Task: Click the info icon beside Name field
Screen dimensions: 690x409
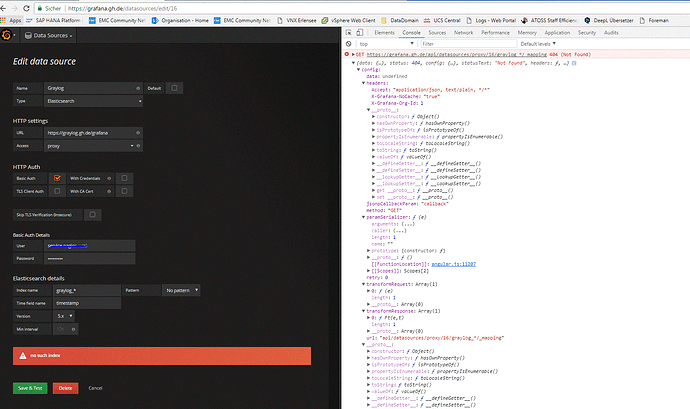Action: [x=138, y=88]
